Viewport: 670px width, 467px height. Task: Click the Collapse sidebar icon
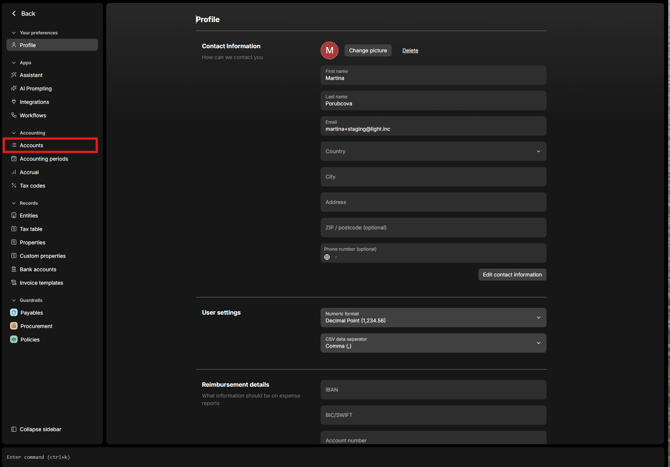click(14, 429)
